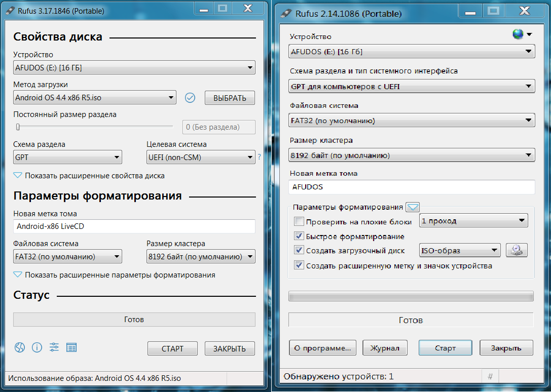
Task: Toggle 'Проверить на плохие блоки' checkbox
Action: (299, 221)
